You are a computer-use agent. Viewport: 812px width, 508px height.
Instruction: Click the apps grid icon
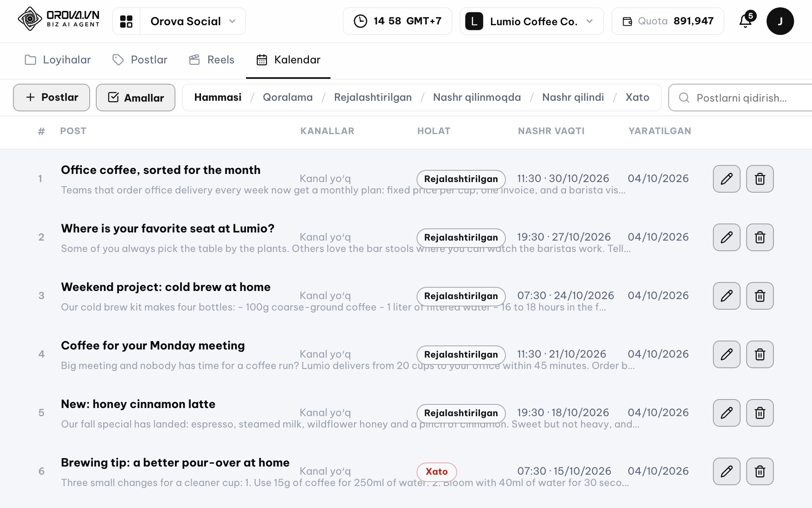pos(126,21)
